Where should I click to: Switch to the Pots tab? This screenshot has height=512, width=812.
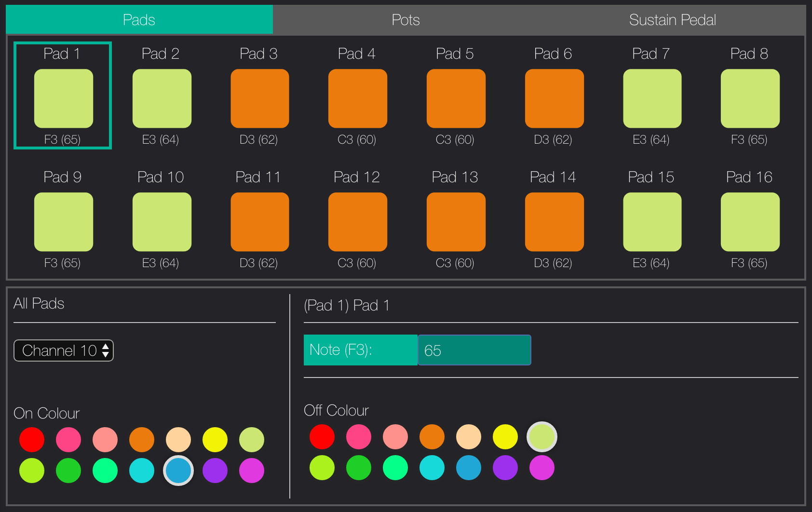pos(406,20)
